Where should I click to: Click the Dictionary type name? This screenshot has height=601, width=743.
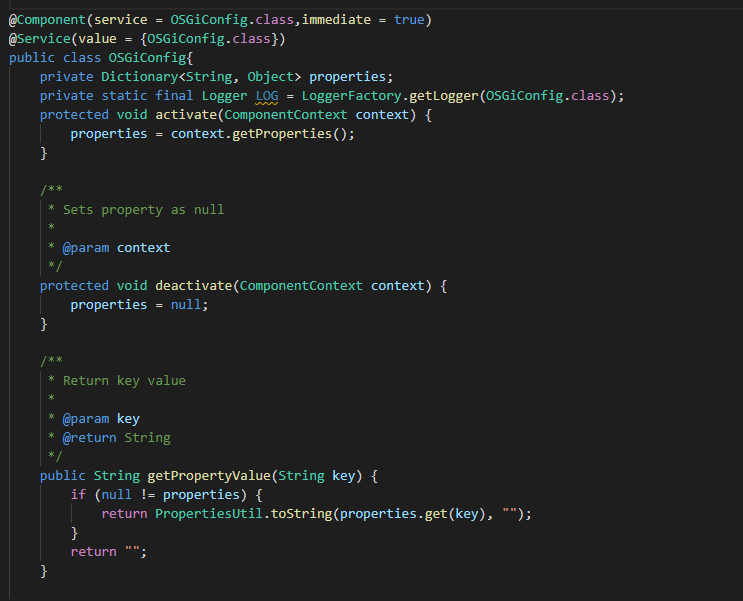pyautogui.click(x=140, y=77)
